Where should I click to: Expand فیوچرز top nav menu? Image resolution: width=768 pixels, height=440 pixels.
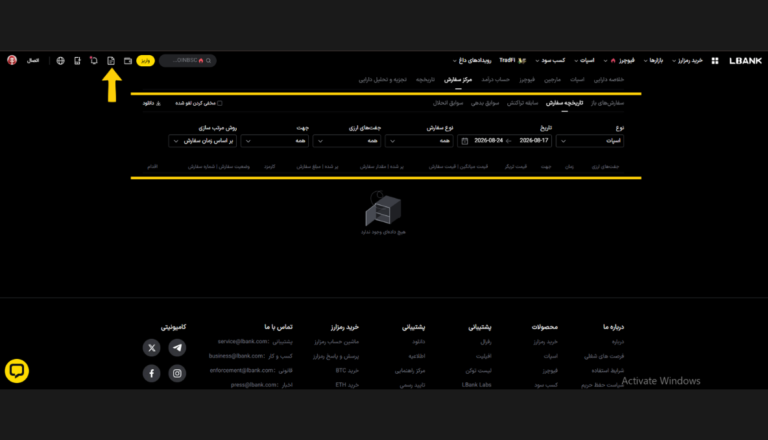[x=620, y=61]
